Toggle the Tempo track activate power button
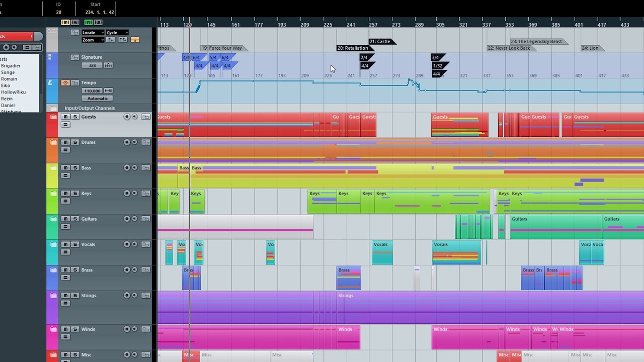This screenshot has height=362, width=644. 65,83
